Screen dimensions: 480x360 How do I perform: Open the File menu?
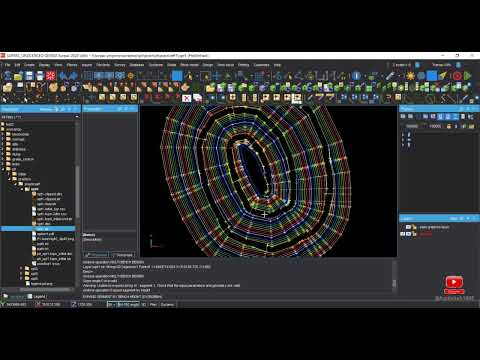(7, 65)
